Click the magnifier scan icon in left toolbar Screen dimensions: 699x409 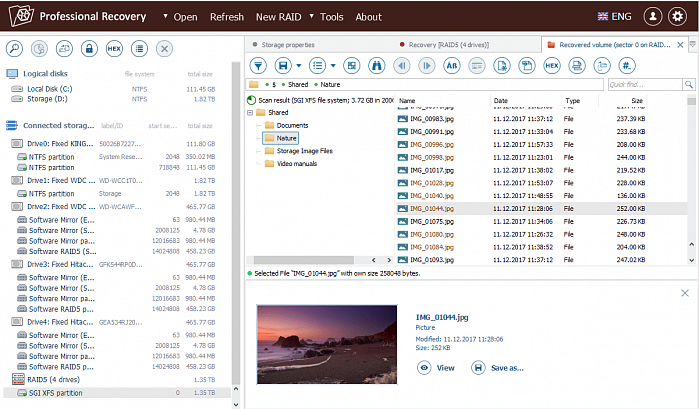click(14, 49)
